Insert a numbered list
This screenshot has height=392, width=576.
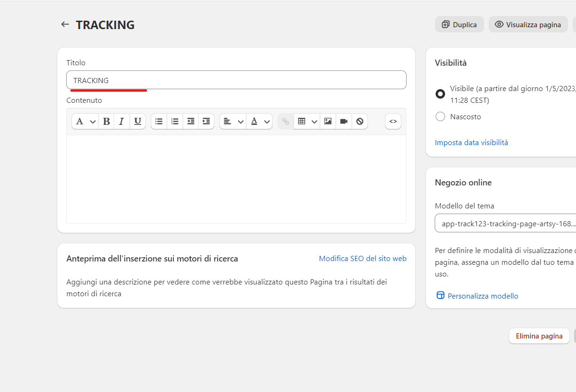175,121
